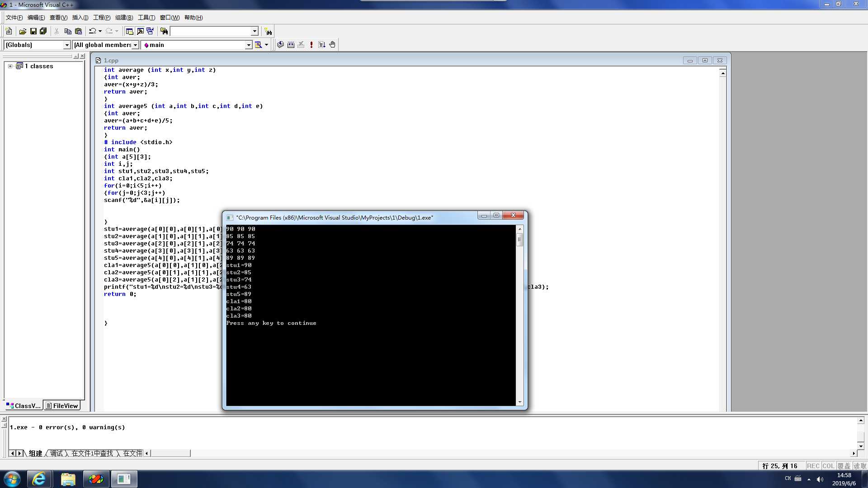Open File Explorer from taskbar

(68, 479)
